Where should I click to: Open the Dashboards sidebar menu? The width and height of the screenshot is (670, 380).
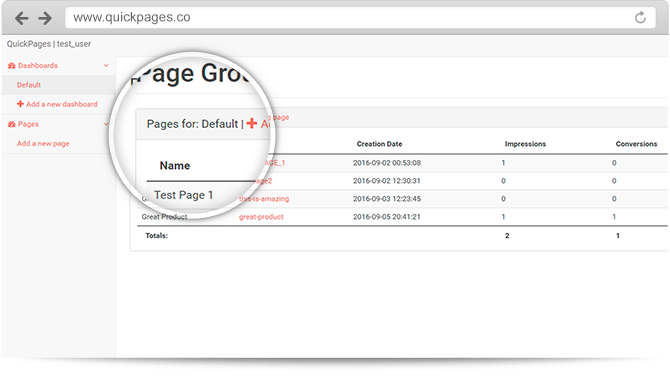(38, 66)
